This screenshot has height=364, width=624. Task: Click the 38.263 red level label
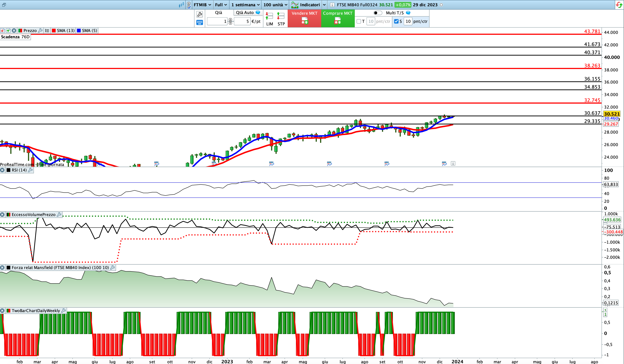(x=592, y=66)
